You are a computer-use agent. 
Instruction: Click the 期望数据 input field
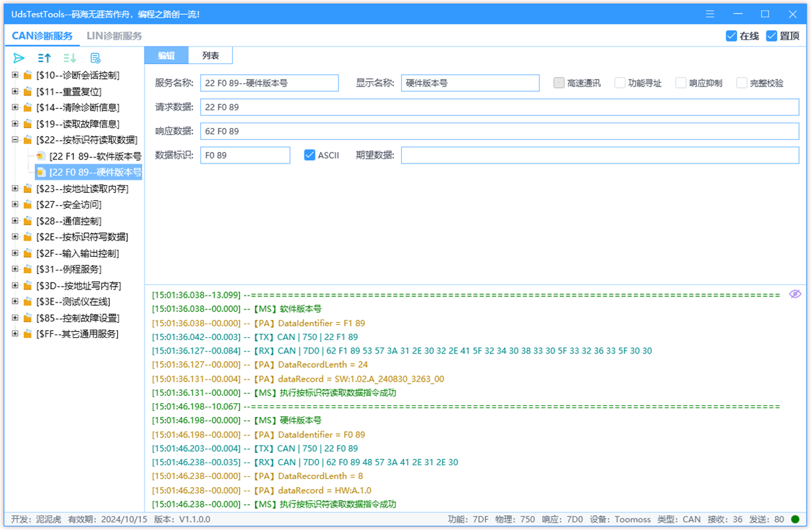pos(600,155)
